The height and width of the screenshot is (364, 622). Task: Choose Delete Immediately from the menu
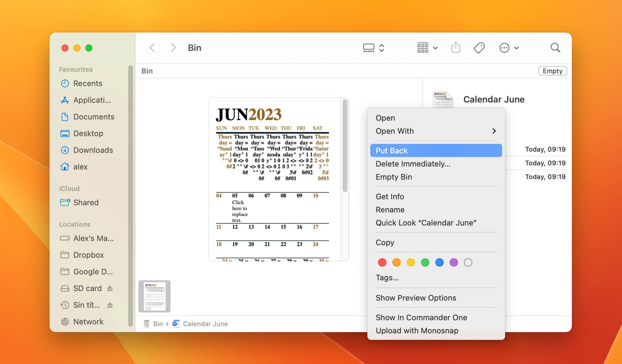click(x=412, y=164)
